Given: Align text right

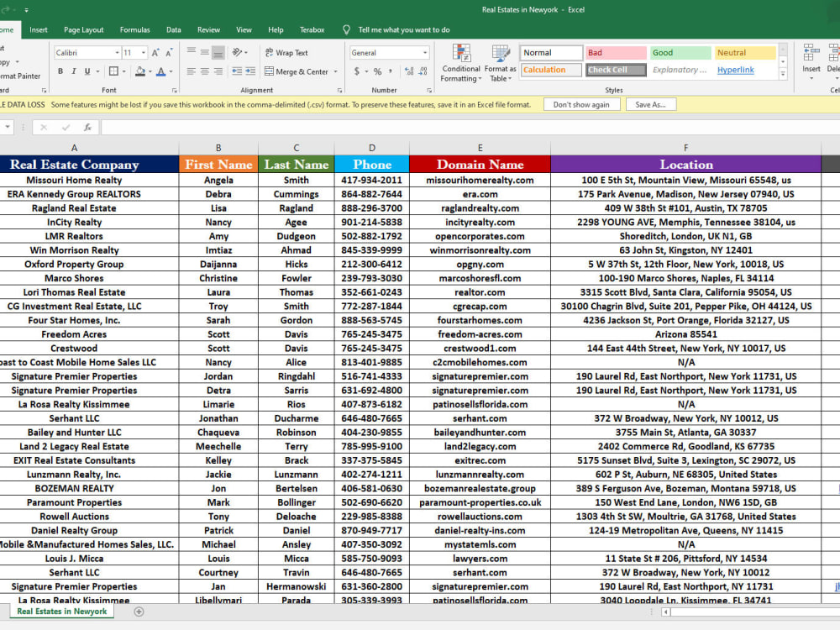Looking at the screenshot, I should [x=218, y=71].
